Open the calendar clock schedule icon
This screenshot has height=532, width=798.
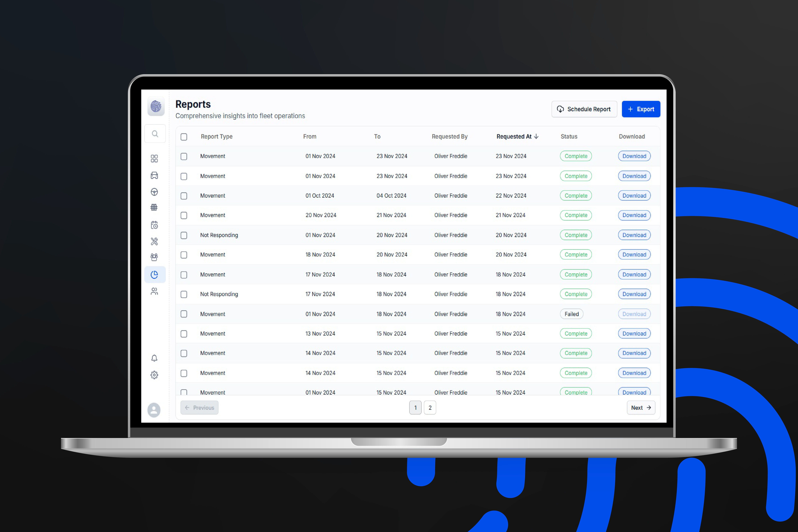pyautogui.click(x=154, y=225)
